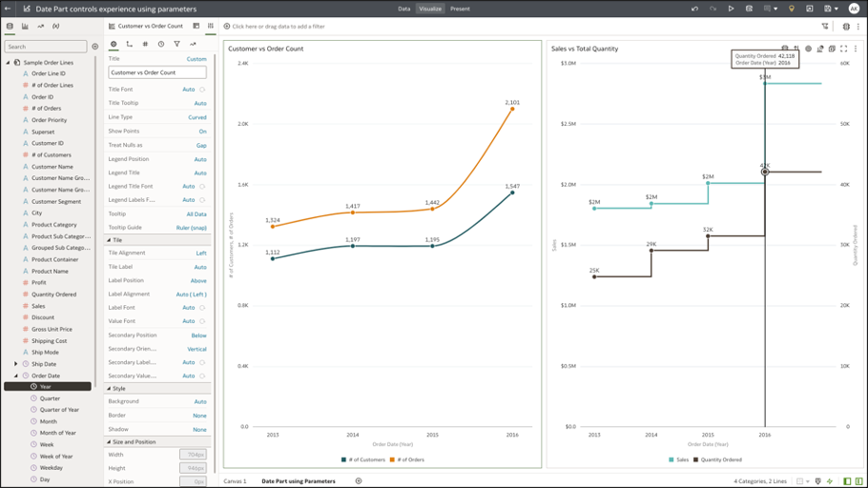
Task: Maximize the Sales vs Total Quantity chart
Action: (843, 49)
